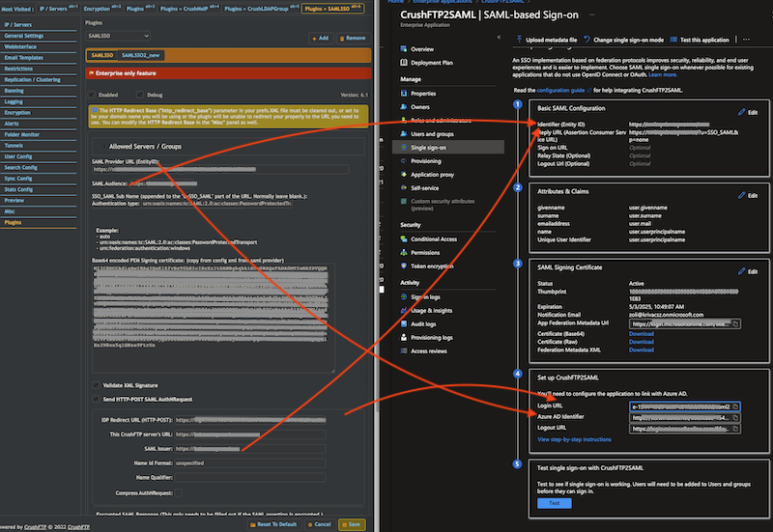
Task: Click the PEM signing certificate text area
Action: [213, 319]
